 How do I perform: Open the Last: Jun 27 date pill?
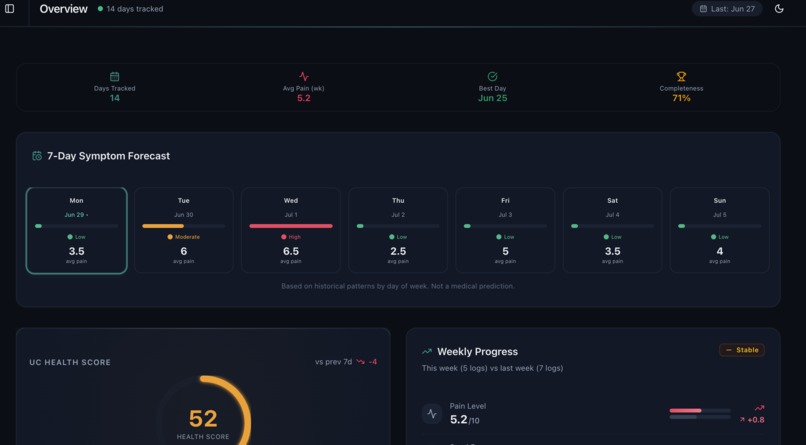click(727, 9)
